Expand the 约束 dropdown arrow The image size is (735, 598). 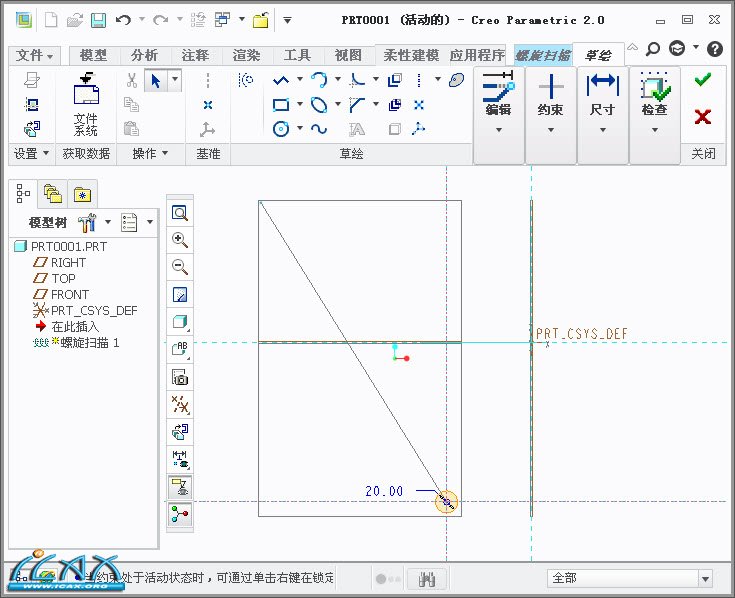point(551,130)
